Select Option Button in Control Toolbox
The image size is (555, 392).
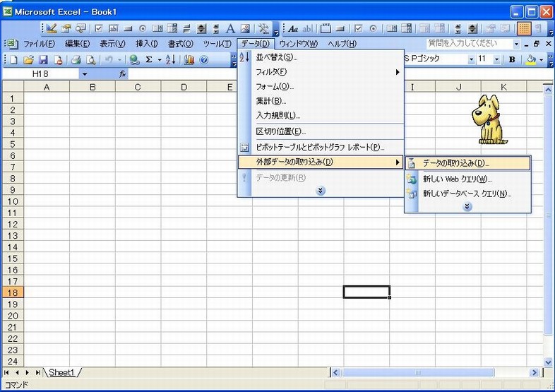pyautogui.click(x=143, y=28)
